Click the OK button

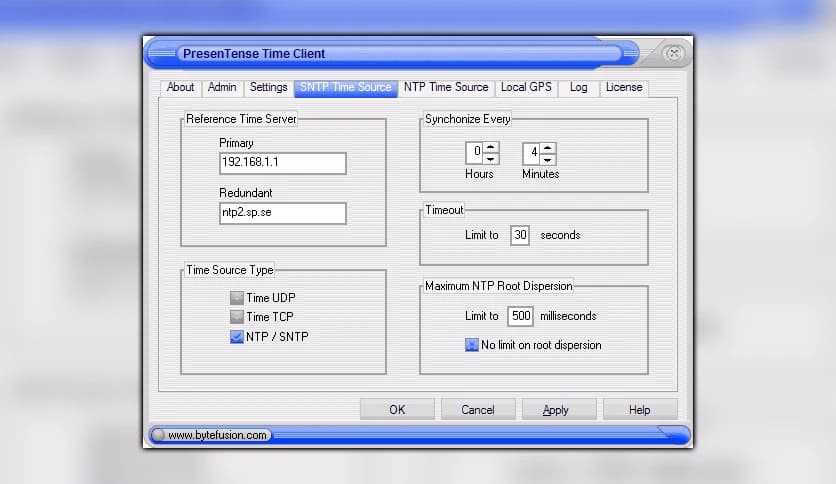397,409
